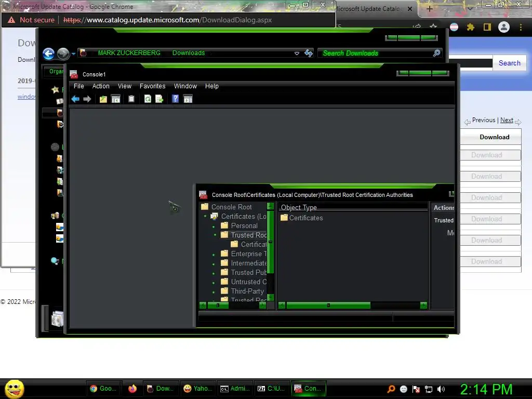Click the Object Type column header

pos(353,207)
